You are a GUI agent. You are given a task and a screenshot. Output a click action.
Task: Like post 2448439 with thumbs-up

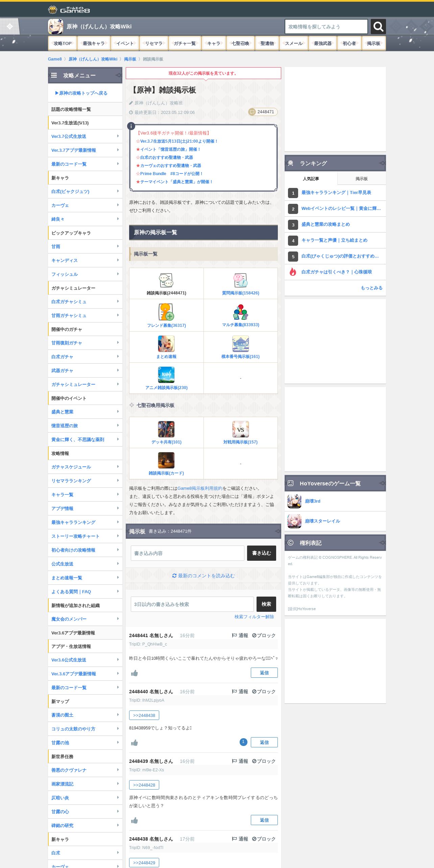click(x=135, y=820)
